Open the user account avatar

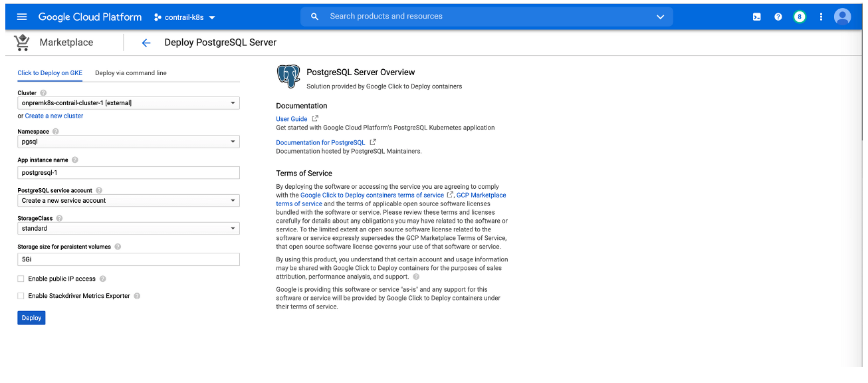pyautogui.click(x=842, y=17)
